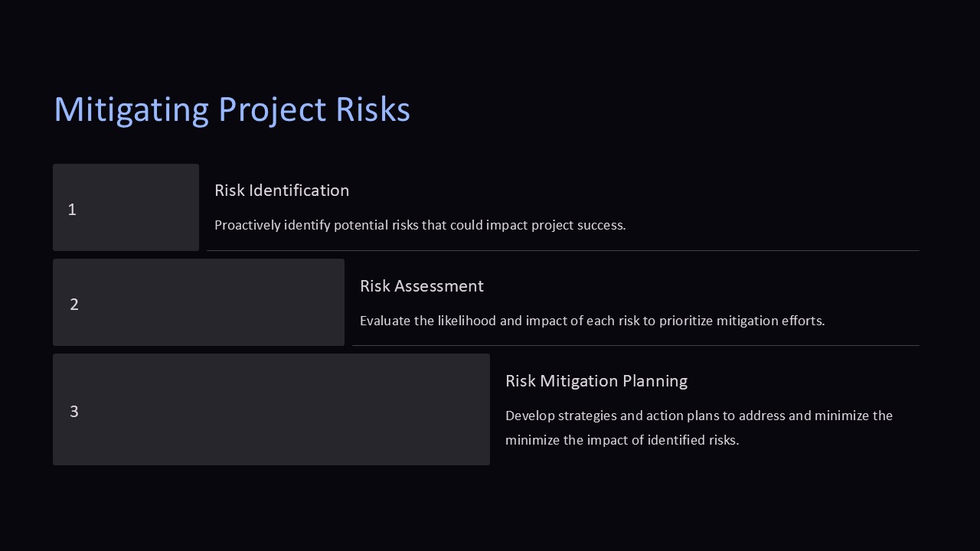Click the 'Risk Mitigation Planning' heading
Screen dimensions: 980x551
[x=596, y=381]
